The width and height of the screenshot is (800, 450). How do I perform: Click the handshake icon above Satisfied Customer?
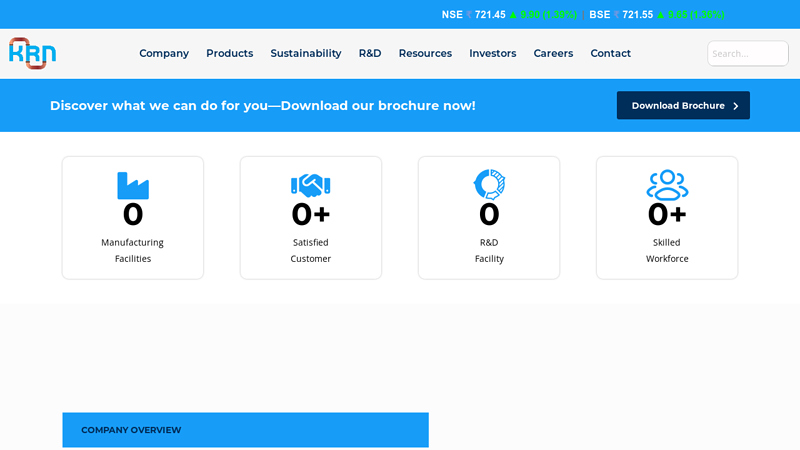click(310, 185)
